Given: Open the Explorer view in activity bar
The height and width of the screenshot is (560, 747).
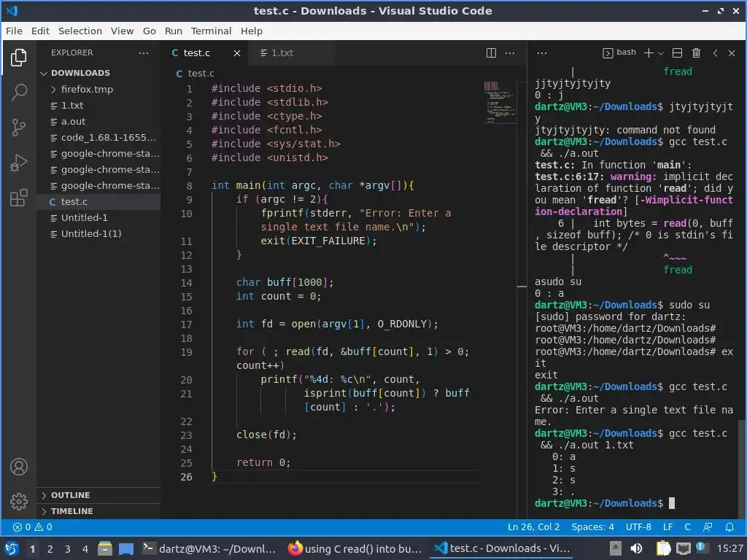Looking at the screenshot, I should 18,58.
